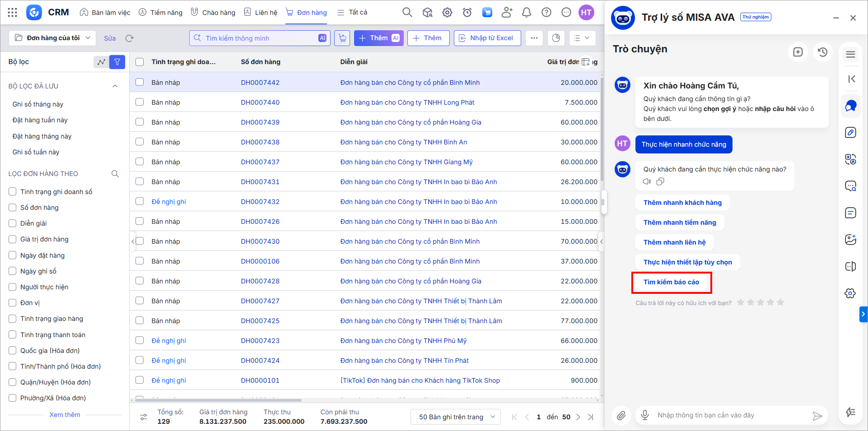Open the Chào hàng tab

pos(213,13)
